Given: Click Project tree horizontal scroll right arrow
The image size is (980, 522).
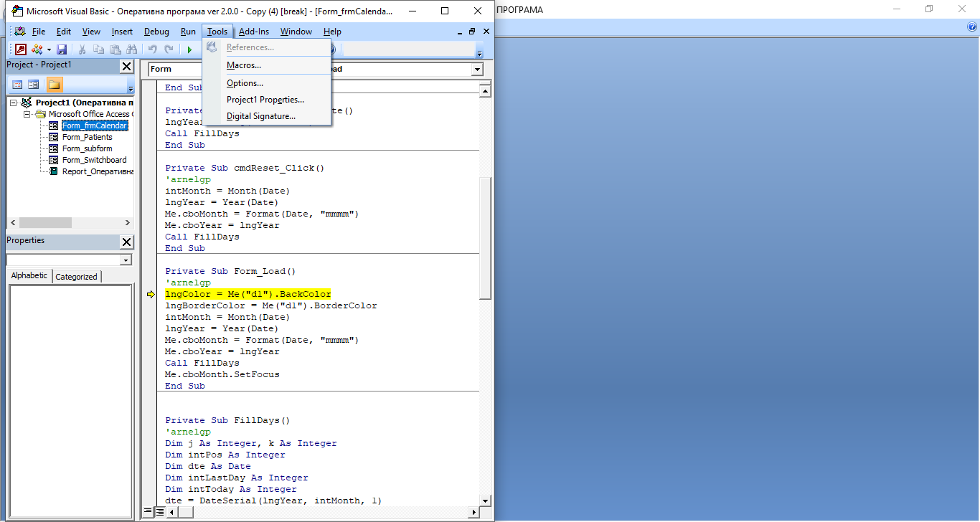Looking at the screenshot, I should click(x=128, y=223).
